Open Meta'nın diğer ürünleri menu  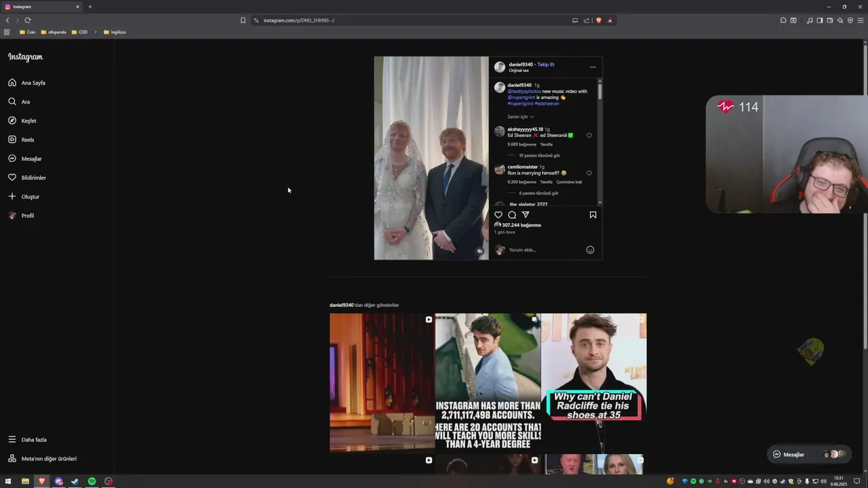pos(42,459)
